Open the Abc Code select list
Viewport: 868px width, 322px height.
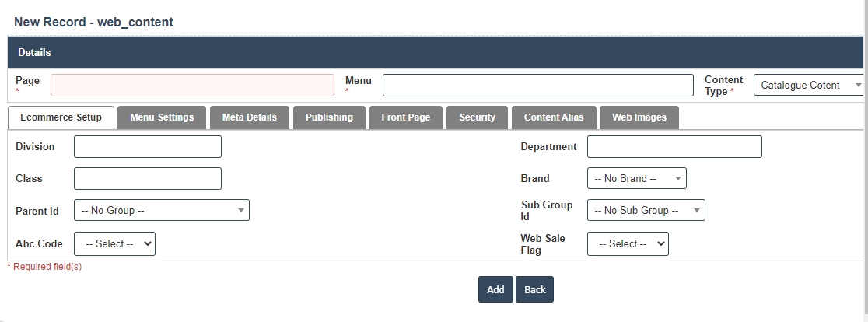[x=114, y=243]
